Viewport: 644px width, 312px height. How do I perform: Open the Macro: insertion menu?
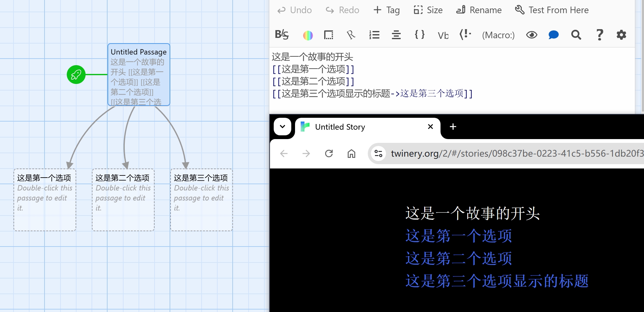tap(498, 35)
